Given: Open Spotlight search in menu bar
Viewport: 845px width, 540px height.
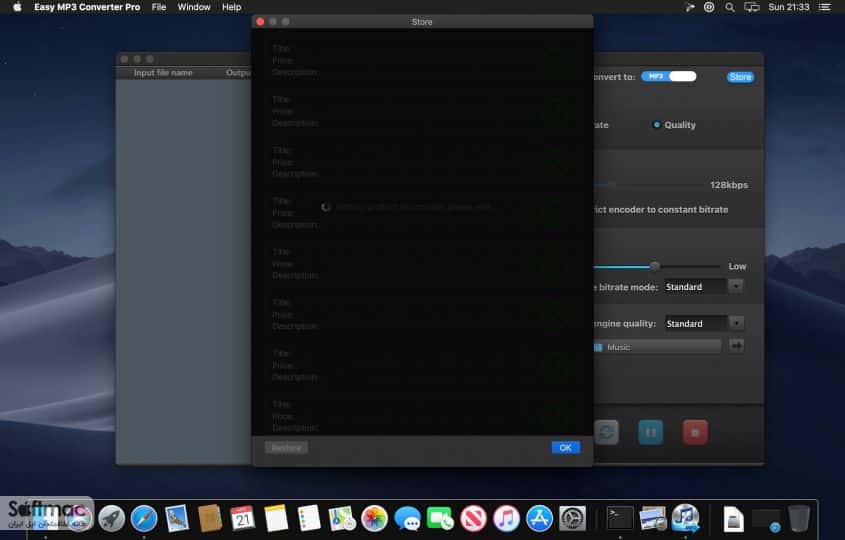Looking at the screenshot, I should pyautogui.click(x=730, y=7).
